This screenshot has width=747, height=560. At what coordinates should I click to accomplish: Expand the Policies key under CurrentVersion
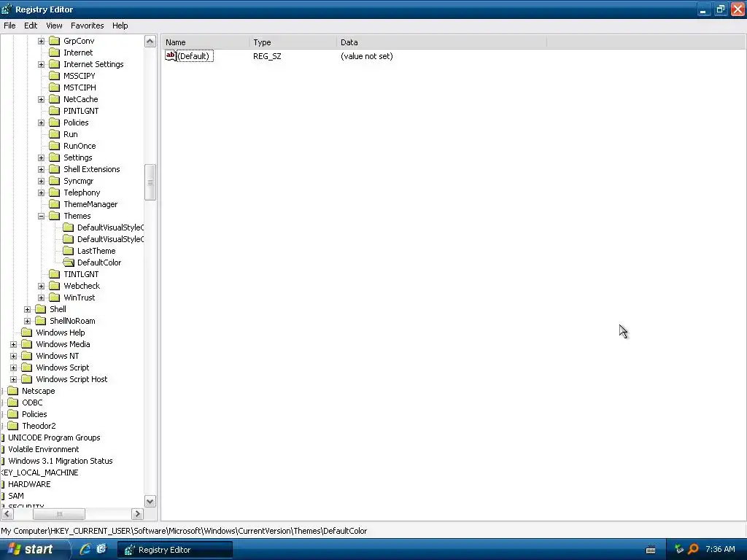pos(41,122)
